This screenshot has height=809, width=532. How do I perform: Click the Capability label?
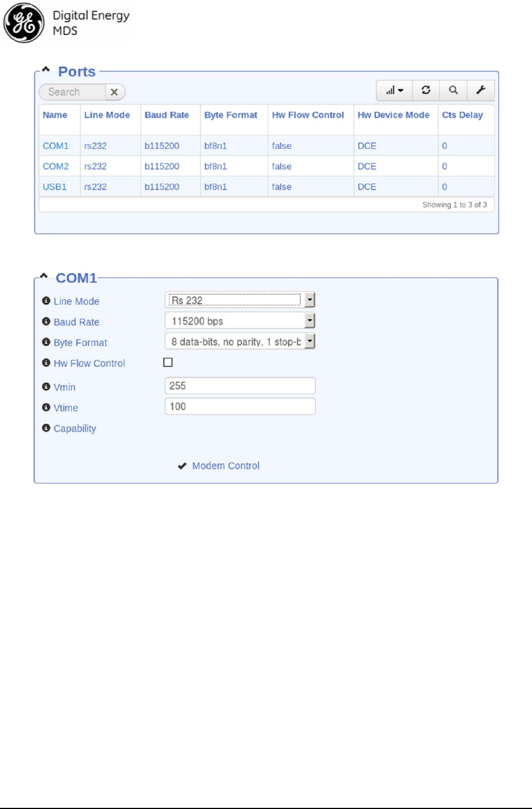pyautogui.click(x=75, y=428)
